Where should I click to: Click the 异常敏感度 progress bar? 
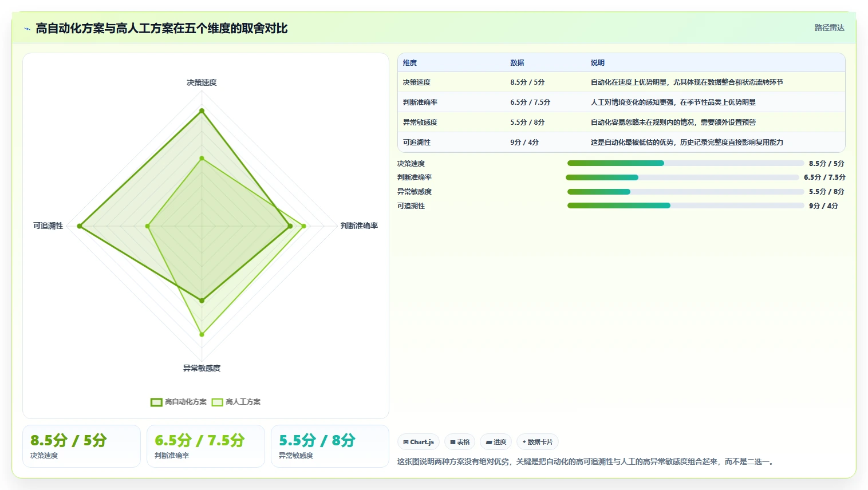(686, 192)
